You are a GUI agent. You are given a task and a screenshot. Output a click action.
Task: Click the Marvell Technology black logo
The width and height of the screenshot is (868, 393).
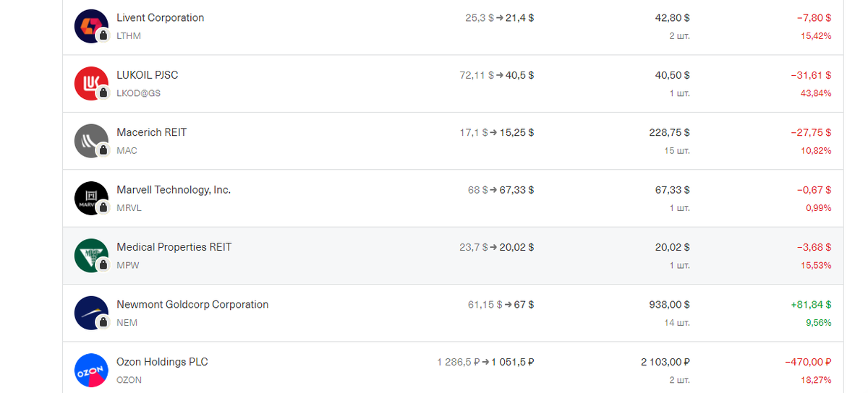point(91,198)
